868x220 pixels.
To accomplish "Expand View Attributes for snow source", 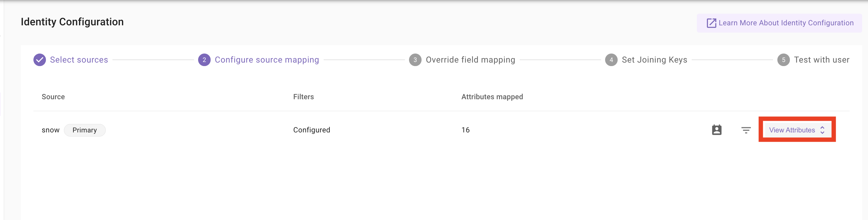I will [797, 130].
